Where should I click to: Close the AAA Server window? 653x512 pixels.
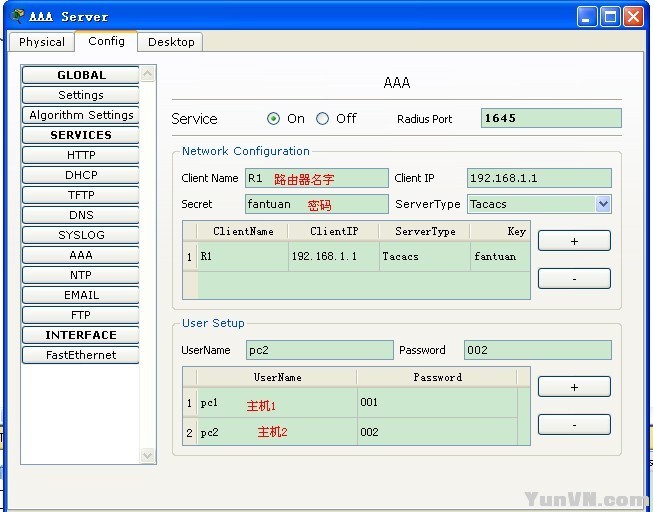click(x=633, y=17)
